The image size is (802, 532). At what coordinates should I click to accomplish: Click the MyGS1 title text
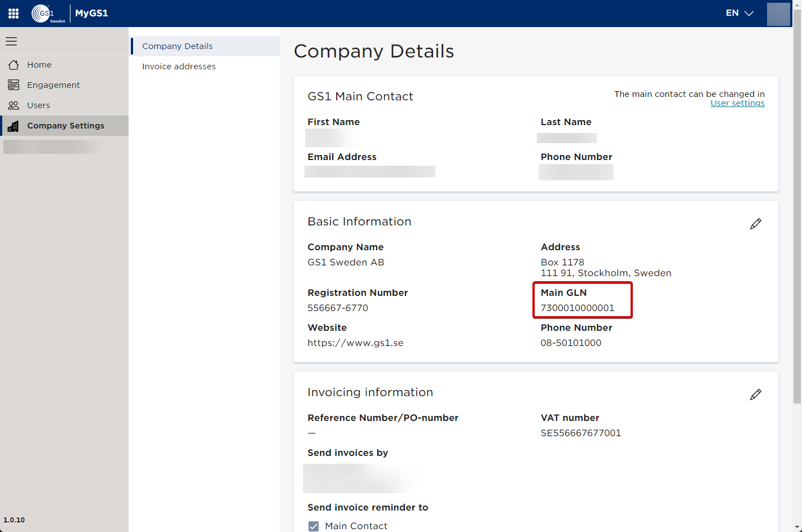point(91,13)
